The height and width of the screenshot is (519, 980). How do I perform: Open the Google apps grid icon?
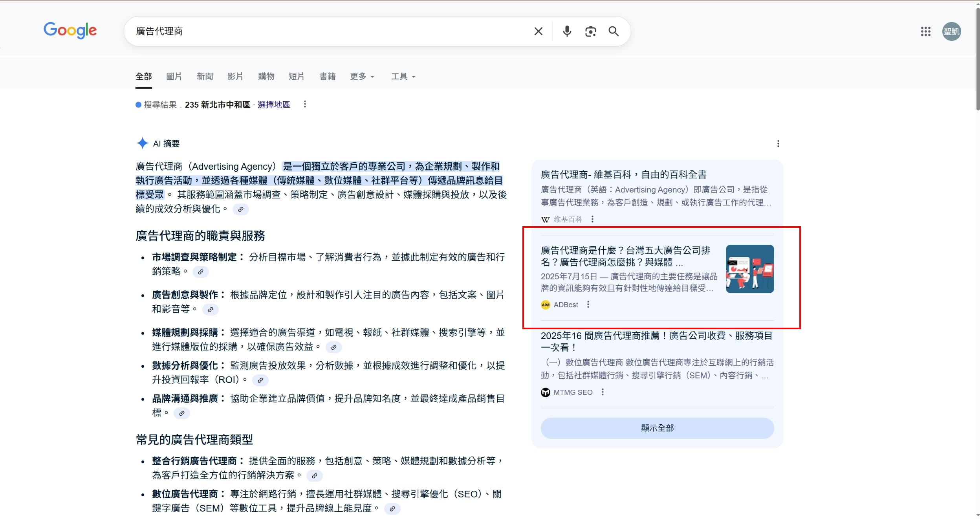pyautogui.click(x=925, y=31)
